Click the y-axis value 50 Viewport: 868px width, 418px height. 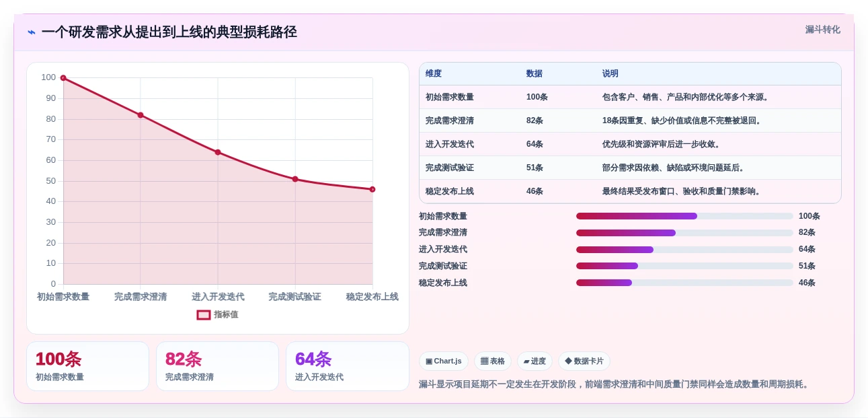[51, 181]
